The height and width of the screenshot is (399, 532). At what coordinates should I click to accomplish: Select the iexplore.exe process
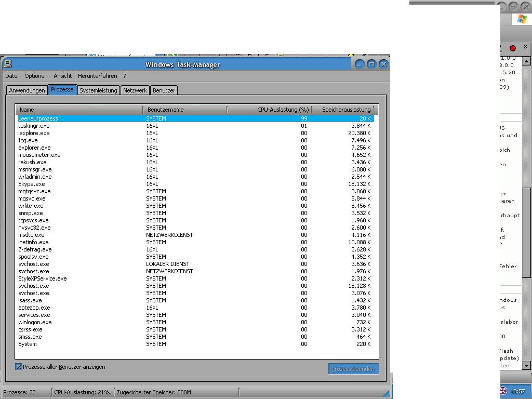point(195,133)
